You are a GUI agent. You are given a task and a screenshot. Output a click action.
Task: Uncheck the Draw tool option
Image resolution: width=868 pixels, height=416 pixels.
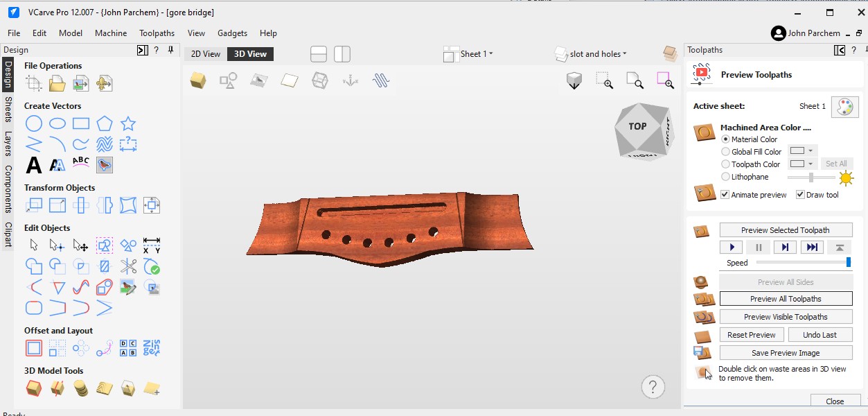click(x=801, y=194)
